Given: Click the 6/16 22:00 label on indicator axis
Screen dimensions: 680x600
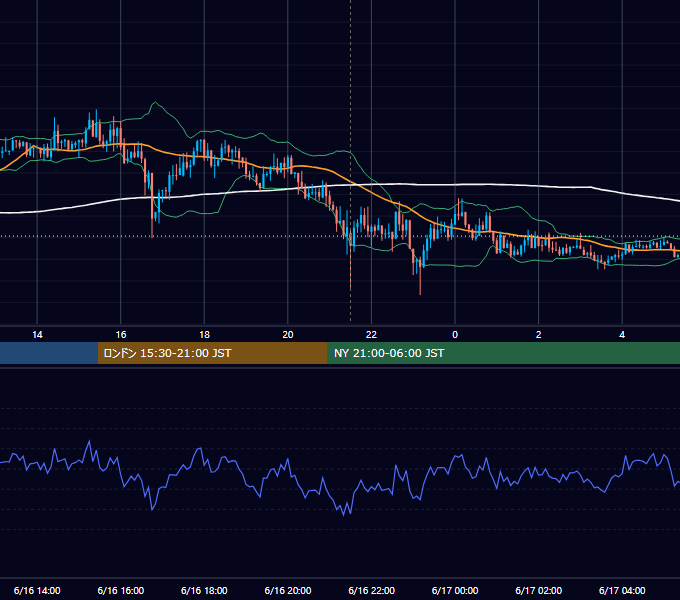Looking at the screenshot, I should [372, 590].
